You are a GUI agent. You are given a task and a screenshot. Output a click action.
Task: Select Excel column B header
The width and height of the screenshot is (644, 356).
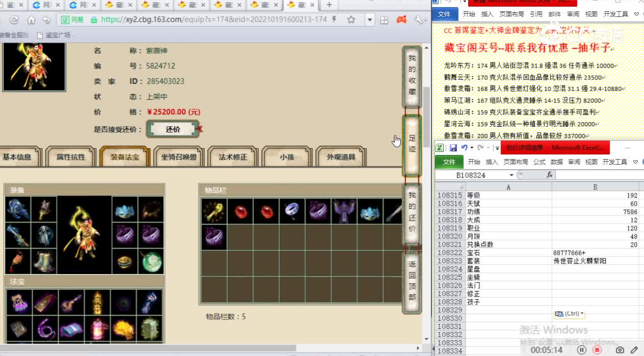tap(595, 187)
